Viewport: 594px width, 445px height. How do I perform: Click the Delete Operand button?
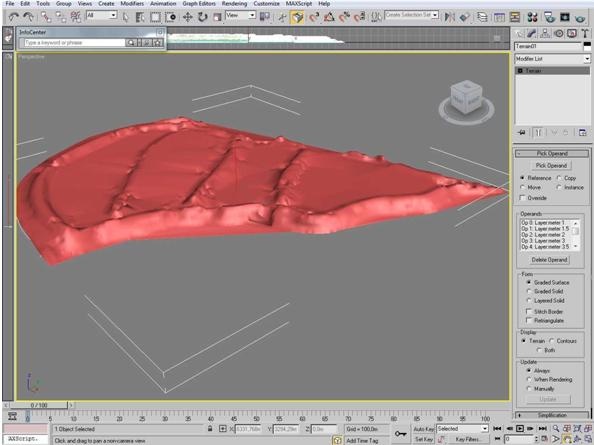coord(549,260)
